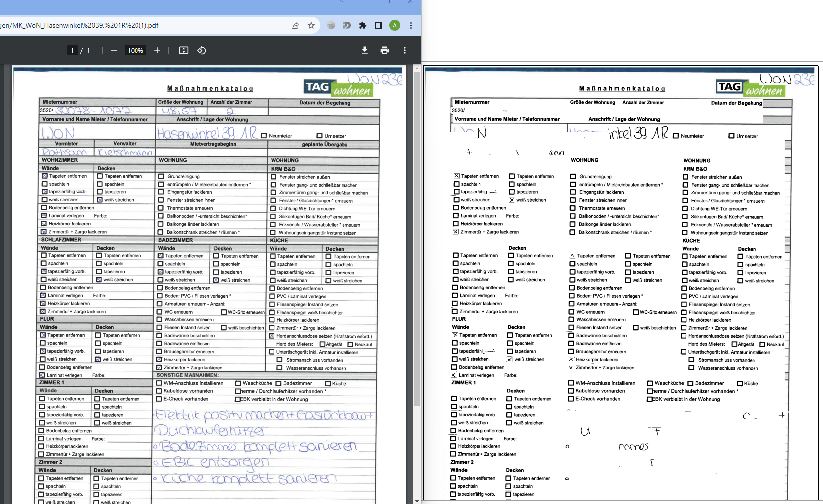Click TAG wohnen logo in right document
Image resolution: width=823 pixels, height=504 pixels.
pyautogui.click(x=750, y=88)
